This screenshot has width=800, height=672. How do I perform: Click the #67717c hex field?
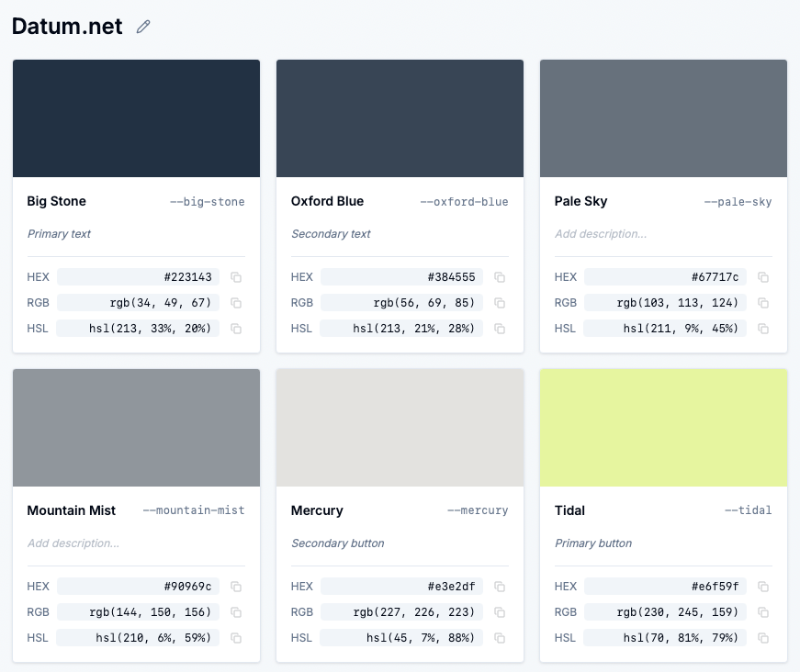point(665,277)
